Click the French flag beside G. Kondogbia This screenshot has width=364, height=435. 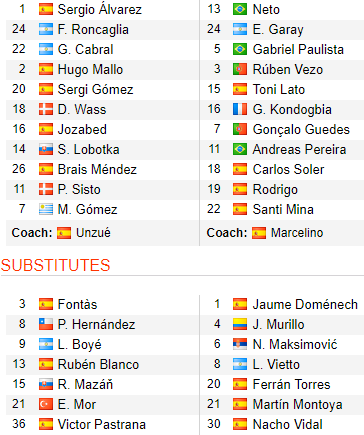(x=240, y=109)
